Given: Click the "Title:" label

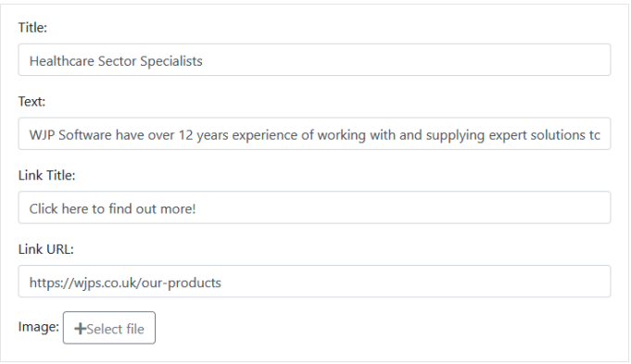Looking at the screenshot, I should [32, 28].
